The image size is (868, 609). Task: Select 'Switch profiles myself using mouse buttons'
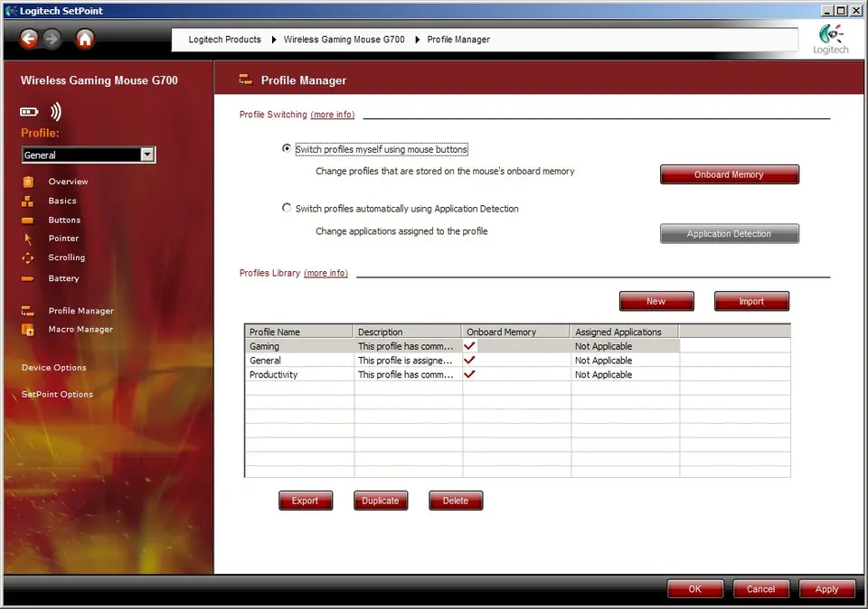click(288, 149)
